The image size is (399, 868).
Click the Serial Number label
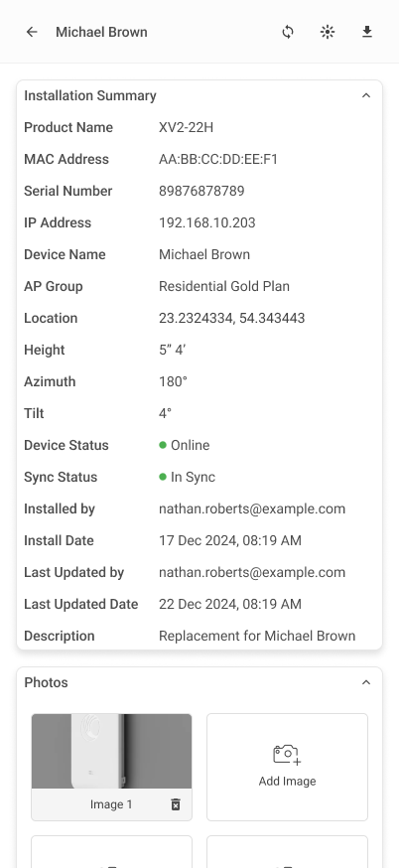(x=68, y=191)
